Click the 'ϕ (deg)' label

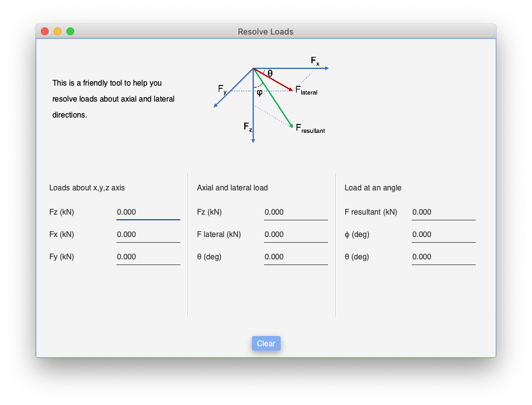[x=357, y=234]
